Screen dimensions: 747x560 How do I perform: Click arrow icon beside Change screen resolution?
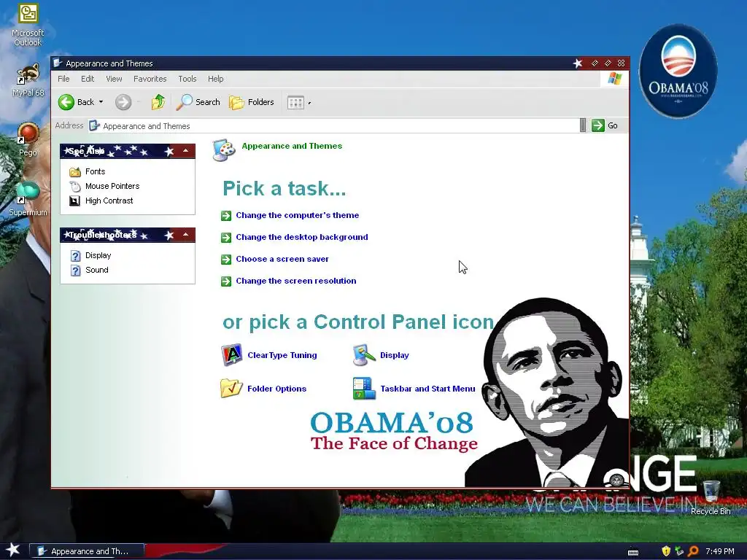(x=226, y=281)
